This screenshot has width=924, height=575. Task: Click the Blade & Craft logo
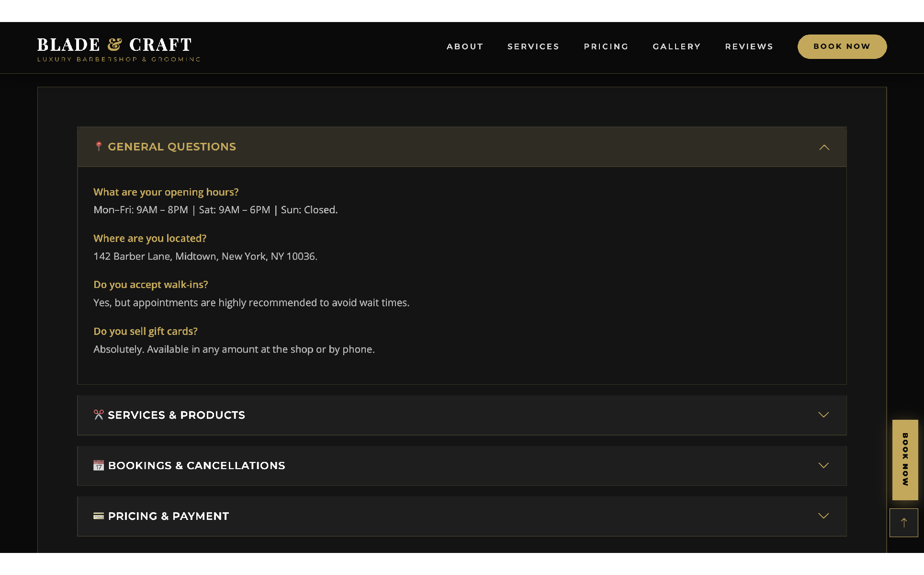115,46
